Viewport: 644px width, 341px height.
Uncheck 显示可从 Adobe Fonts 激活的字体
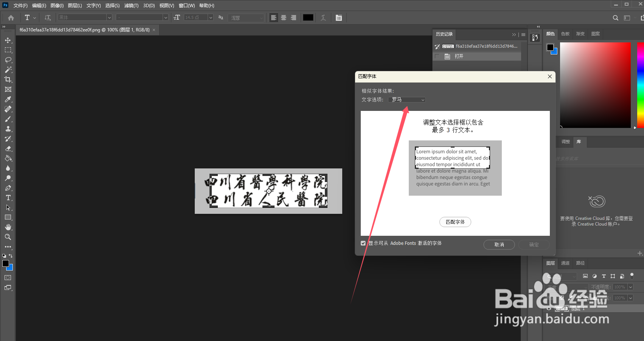click(x=363, y=243)
